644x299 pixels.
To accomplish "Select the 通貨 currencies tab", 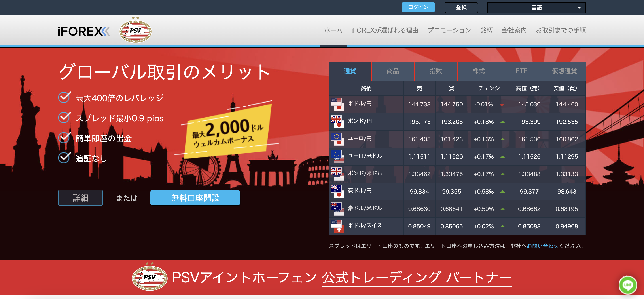I will click(350, 71).
